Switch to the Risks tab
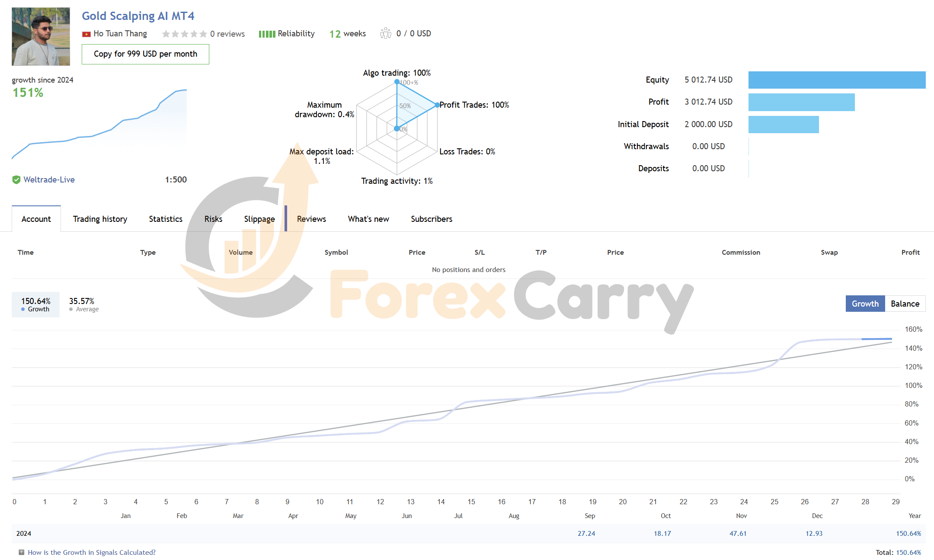Viewport: 934px width, 560px height. pyautogui.click(x=213, y=219)
